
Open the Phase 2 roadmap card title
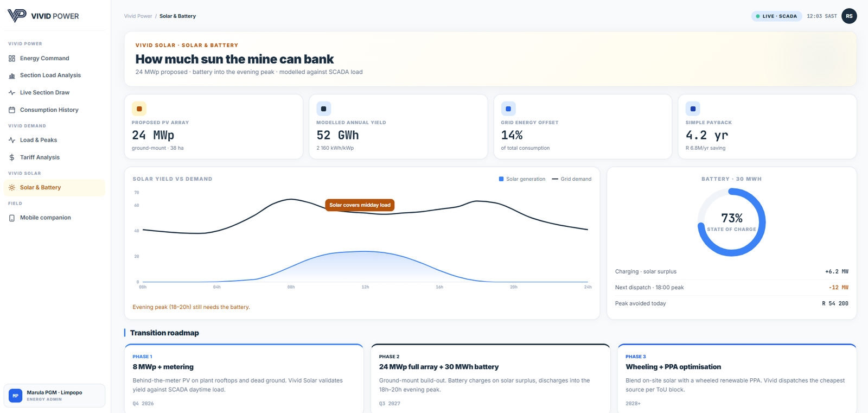[439, 367]
